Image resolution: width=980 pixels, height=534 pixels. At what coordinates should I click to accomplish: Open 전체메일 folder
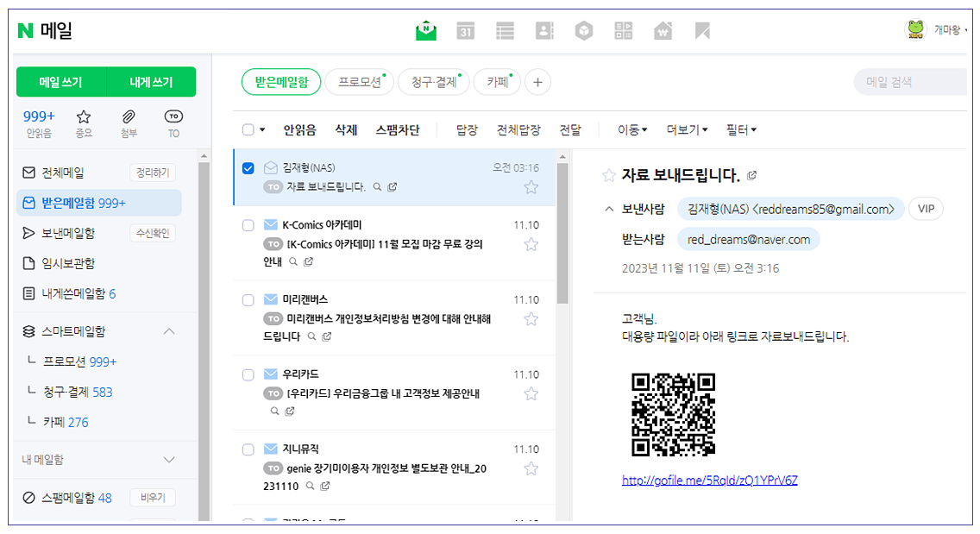click(62, 173)
